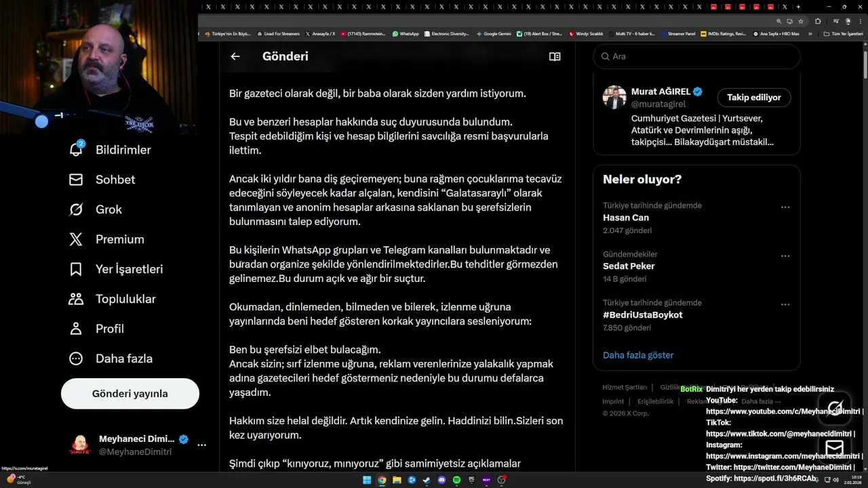Open browser extensions puzzle icon

(818, 21)
